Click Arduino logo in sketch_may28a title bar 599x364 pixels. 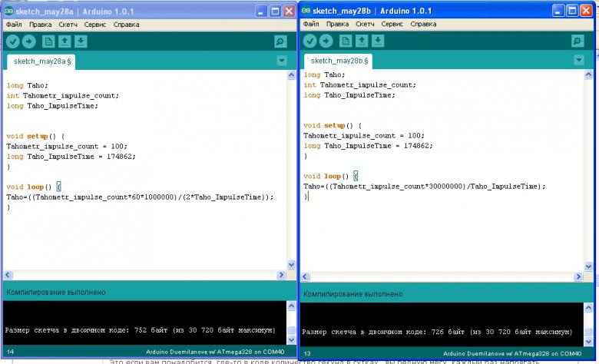click(x=8, y=11)
